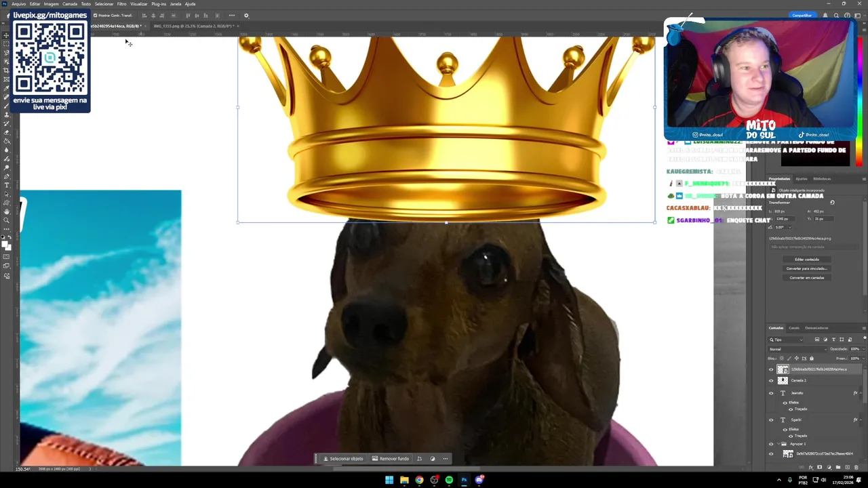
Task: Open the layer filter Tipo dropdown
Action: [786, 340]
